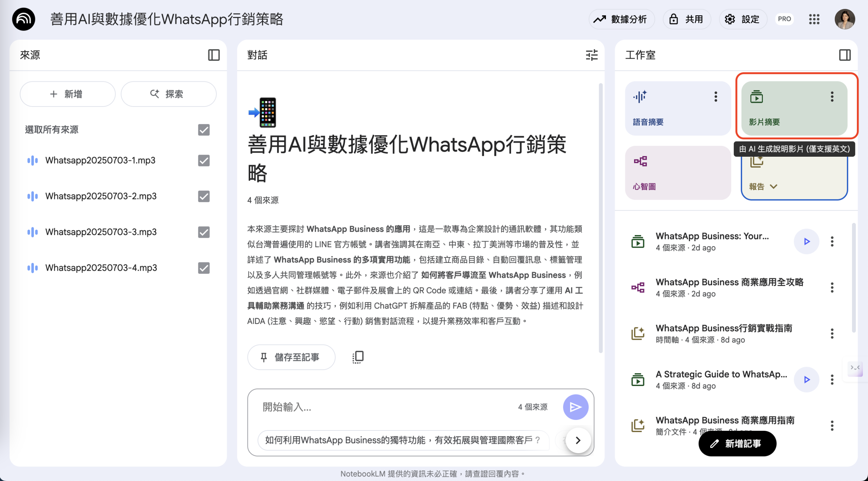Click audio icon of Whatsapp20250703-3.mp3
Viewport: 868px width, 481px height.
(x=33, y=232)
